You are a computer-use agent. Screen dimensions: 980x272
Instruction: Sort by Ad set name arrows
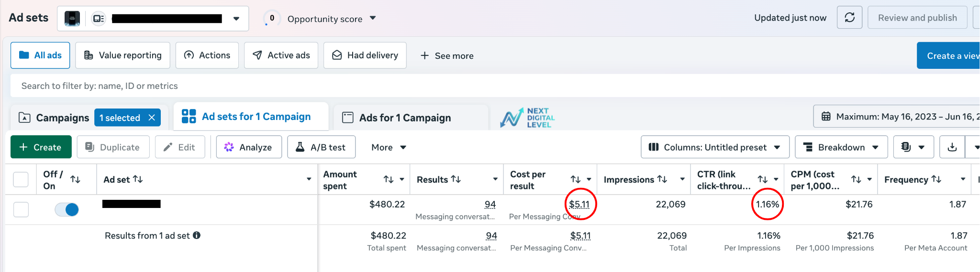pyautogui.click(x=138, y=179)
